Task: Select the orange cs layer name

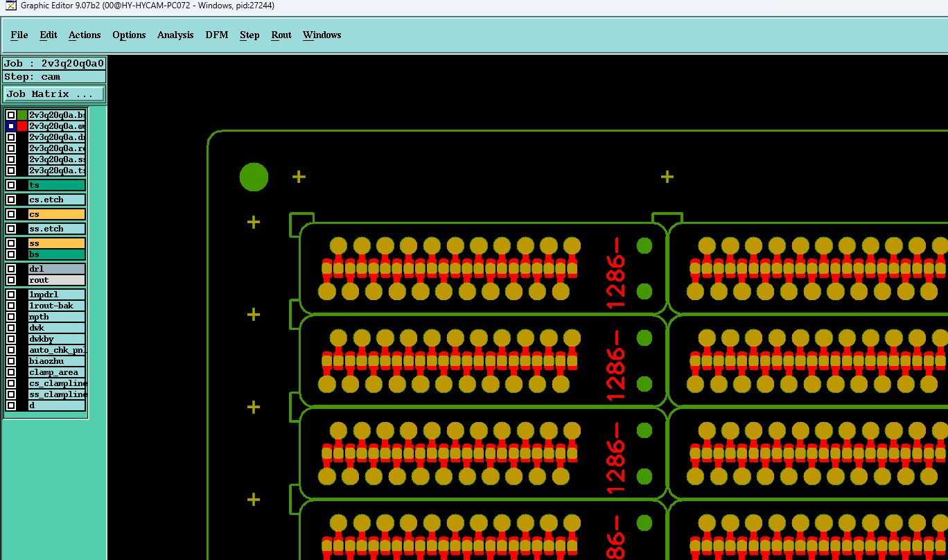Action: coord(57,214)
